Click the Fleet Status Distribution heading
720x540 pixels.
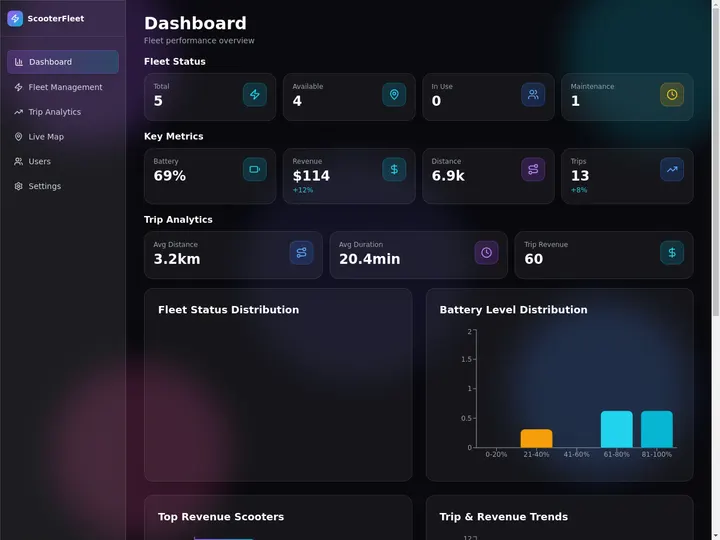(x=228, y=310)
